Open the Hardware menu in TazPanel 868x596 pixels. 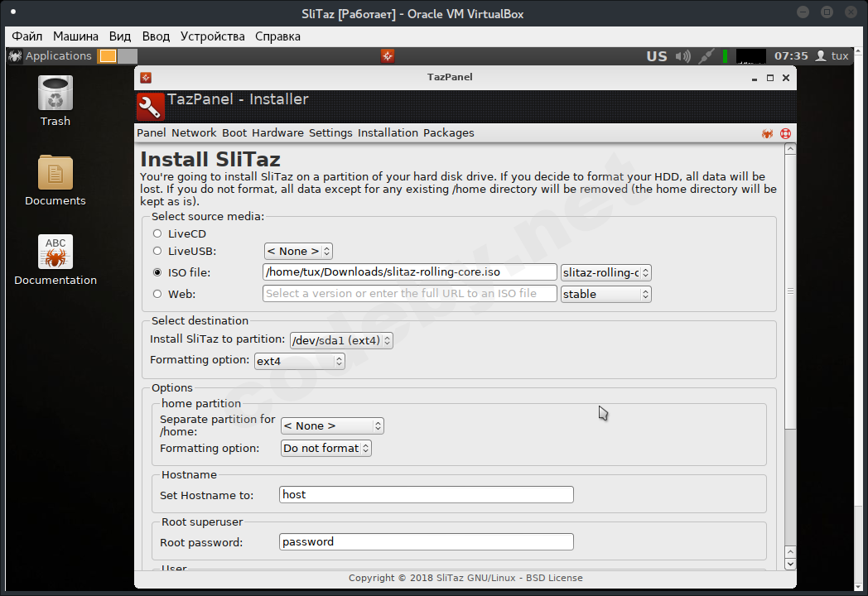coord(277,133)
